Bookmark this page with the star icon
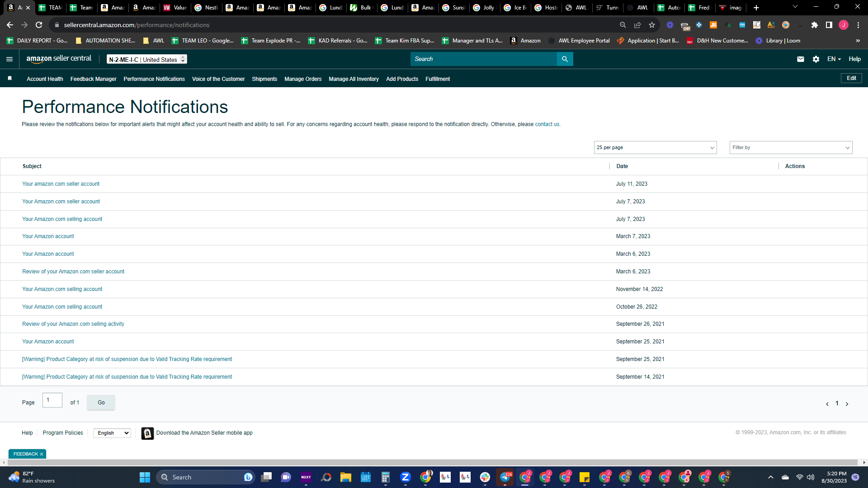Screen dimensions: 868x488 652,25
